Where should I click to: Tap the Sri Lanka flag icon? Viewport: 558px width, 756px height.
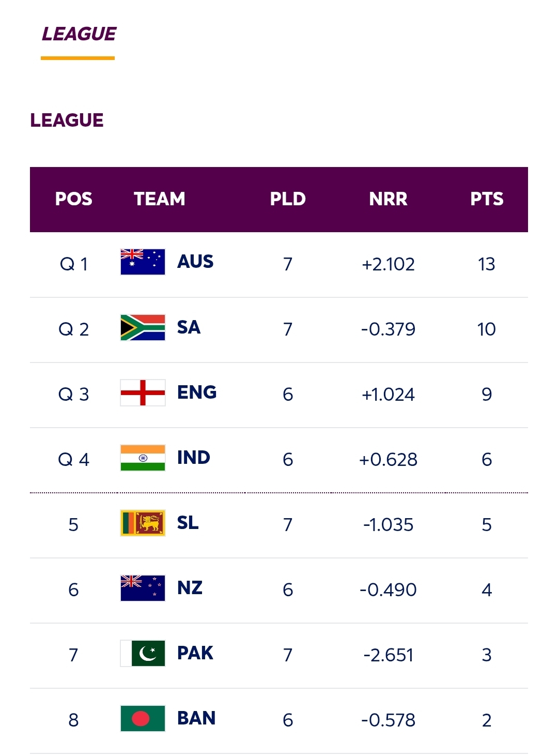pyautogui.click(x=143, y=523)
